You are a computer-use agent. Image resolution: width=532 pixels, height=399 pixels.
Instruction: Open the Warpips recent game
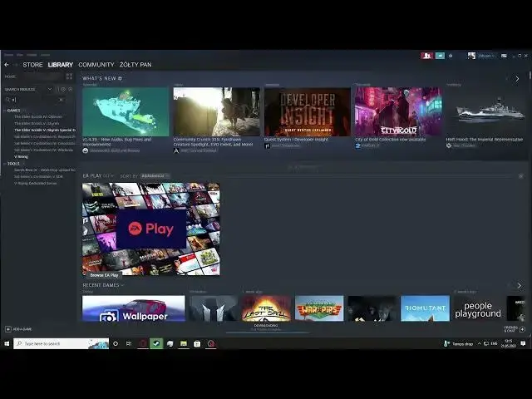(319, 308)
